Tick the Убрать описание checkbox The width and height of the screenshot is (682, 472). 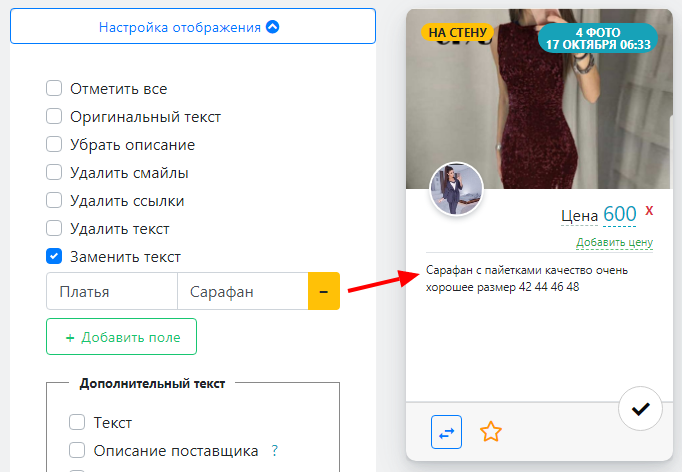click(54, 145)
